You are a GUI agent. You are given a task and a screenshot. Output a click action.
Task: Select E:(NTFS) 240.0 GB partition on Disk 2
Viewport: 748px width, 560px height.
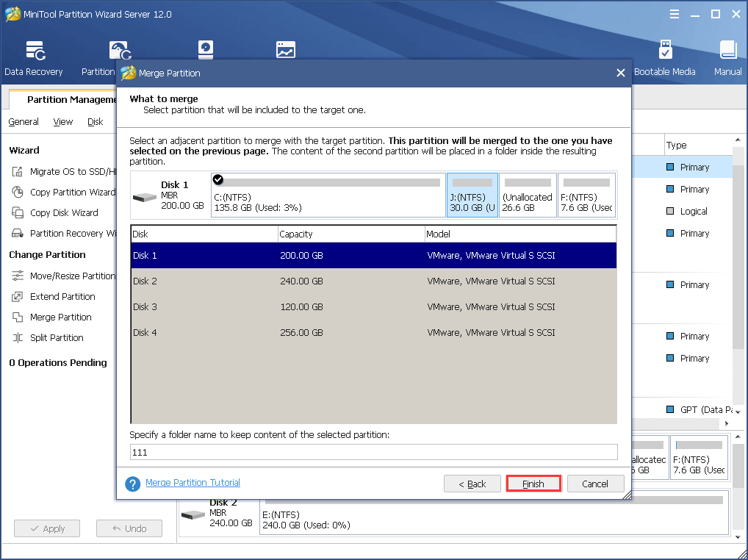tap(495, 514)
